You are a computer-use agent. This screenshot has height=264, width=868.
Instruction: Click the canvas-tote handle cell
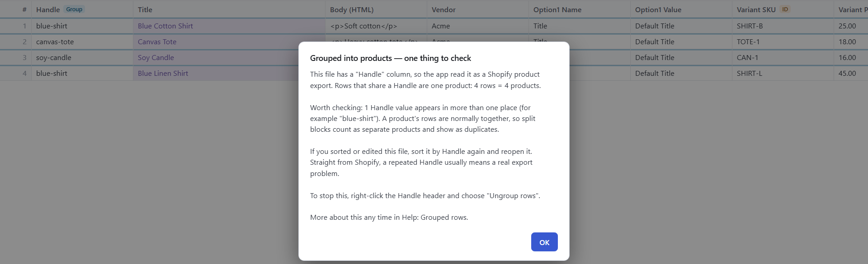pos(82,42)
